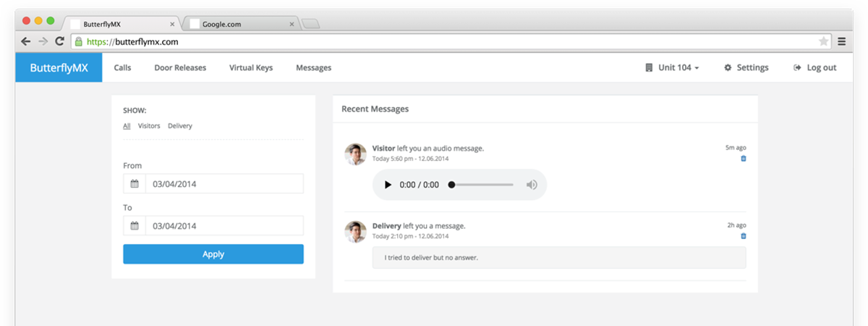Click the address bar URL field
868x326 pixels.
coord(452,41)
